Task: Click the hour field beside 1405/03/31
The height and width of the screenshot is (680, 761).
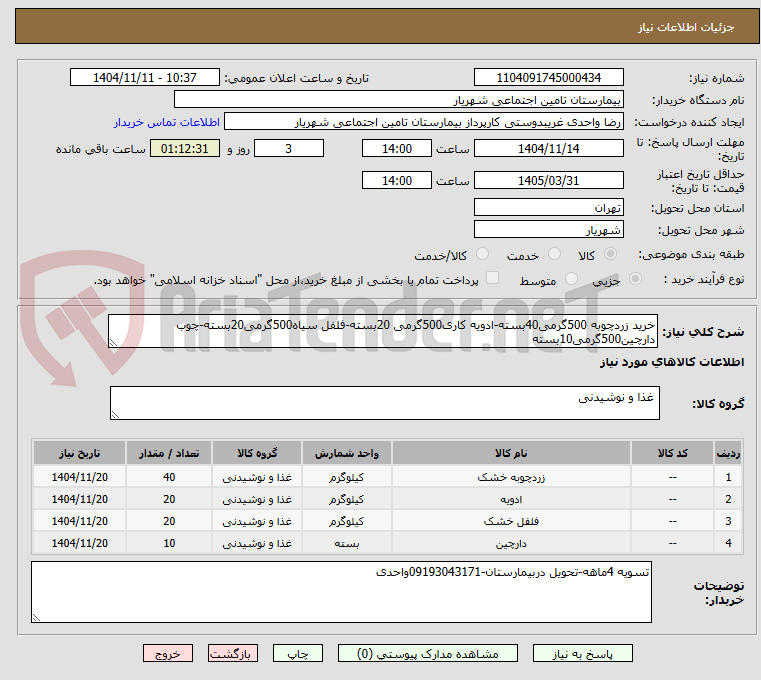Action: point(397,181)
